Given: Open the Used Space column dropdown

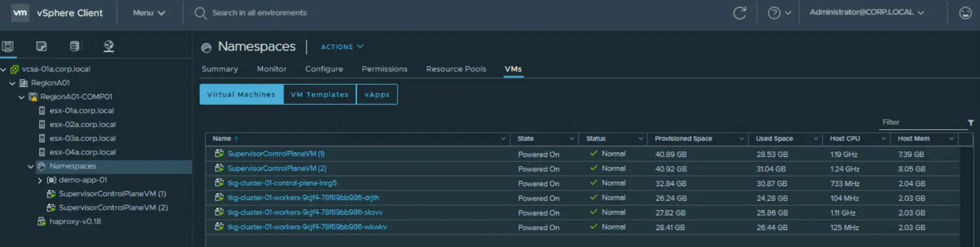Looking at the screenshot, I should click(x=815, y=139).
